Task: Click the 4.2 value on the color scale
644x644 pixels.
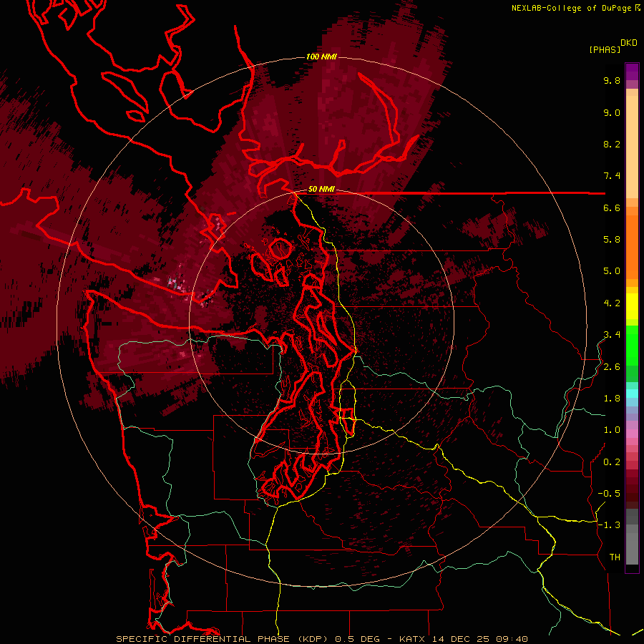Action: point(612,303)
